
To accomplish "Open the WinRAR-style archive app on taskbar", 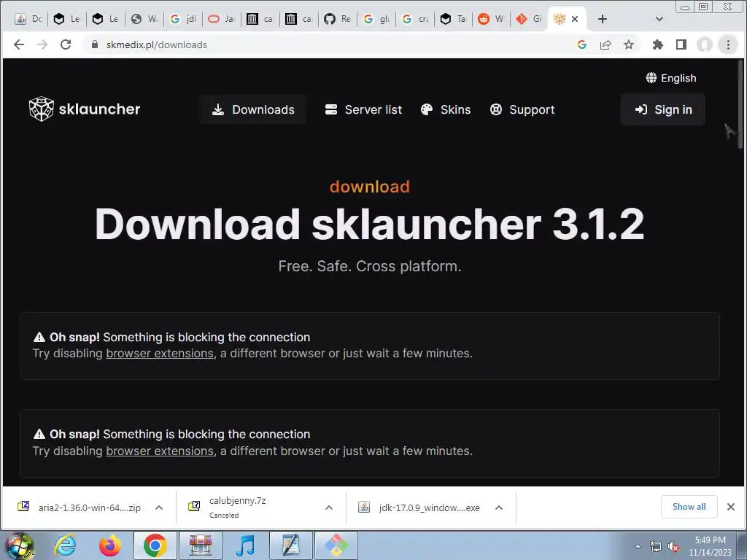I will (201, 545).
